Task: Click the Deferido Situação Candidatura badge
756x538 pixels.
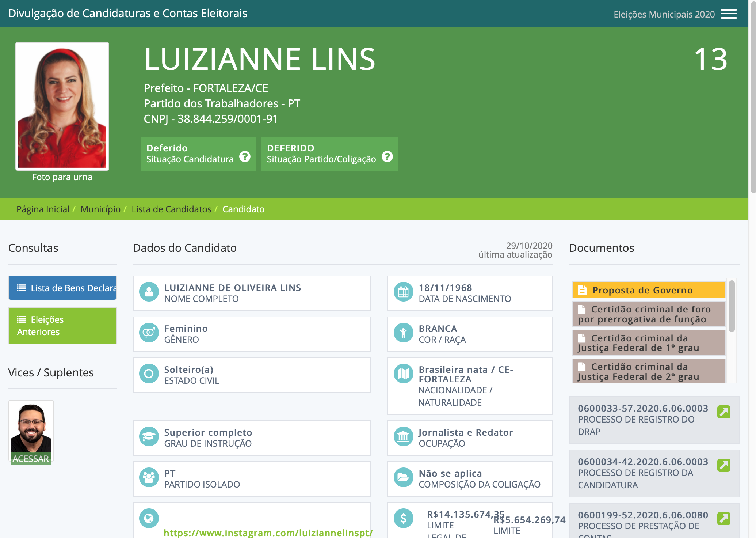Action: tap(198, 154)
